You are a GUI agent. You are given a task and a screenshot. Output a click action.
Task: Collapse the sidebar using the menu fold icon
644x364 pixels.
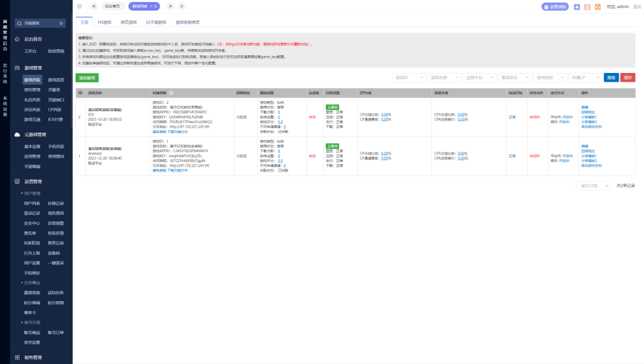(79, 6)
